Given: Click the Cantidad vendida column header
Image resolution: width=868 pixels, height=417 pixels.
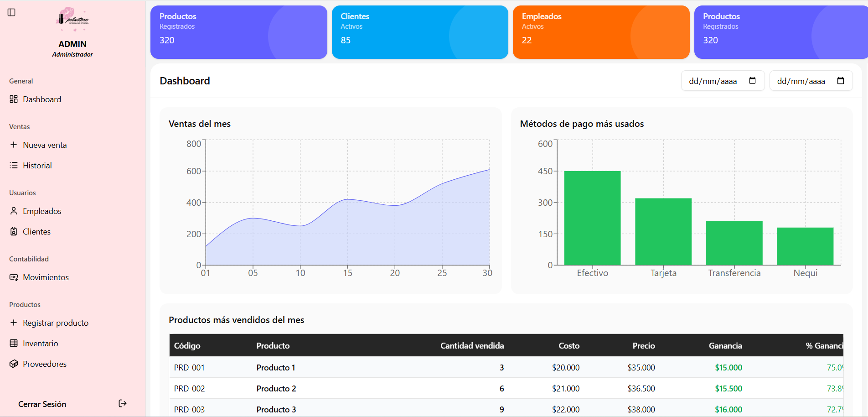Looking at the screenshot, I should pyautogui.click(x=472, y=345).
